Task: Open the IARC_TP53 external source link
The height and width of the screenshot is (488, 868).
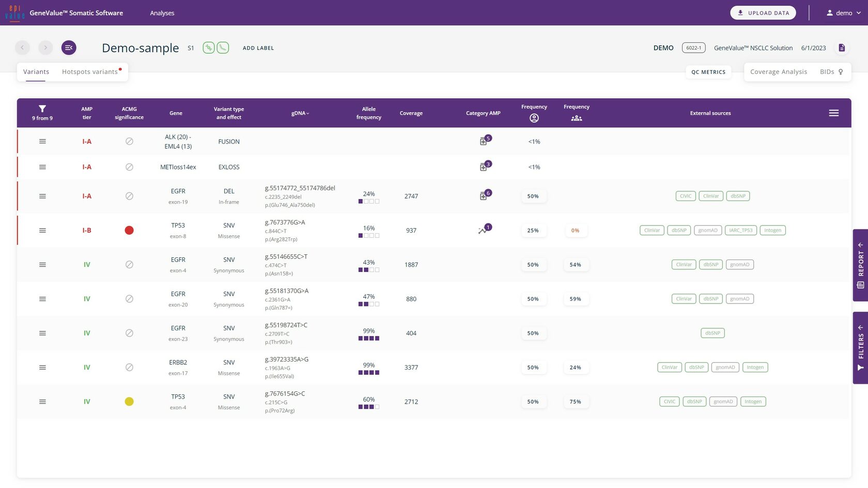Action: pyautogui.click(x=740, y=231)
